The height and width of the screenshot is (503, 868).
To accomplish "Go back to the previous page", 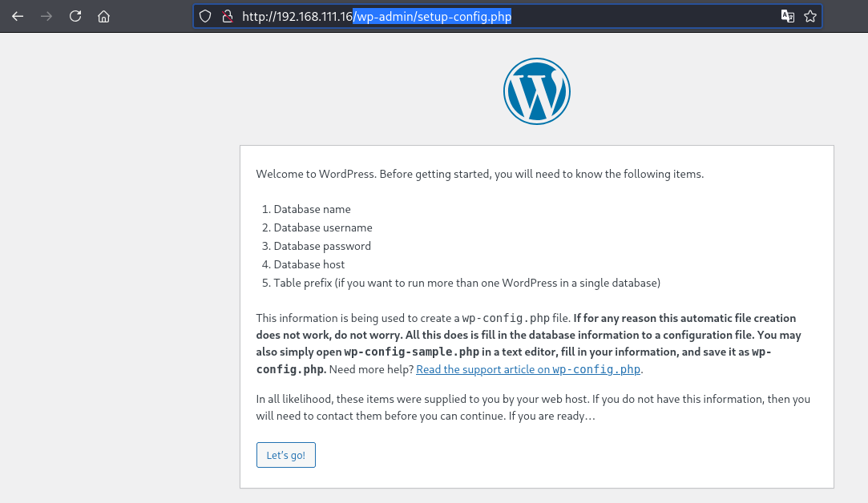I will 18,17.
